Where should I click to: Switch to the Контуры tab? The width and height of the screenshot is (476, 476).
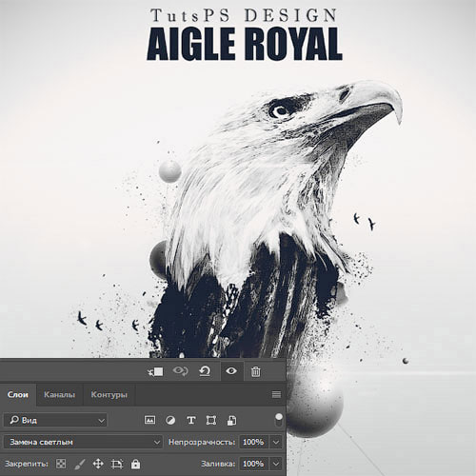point(109,395)
